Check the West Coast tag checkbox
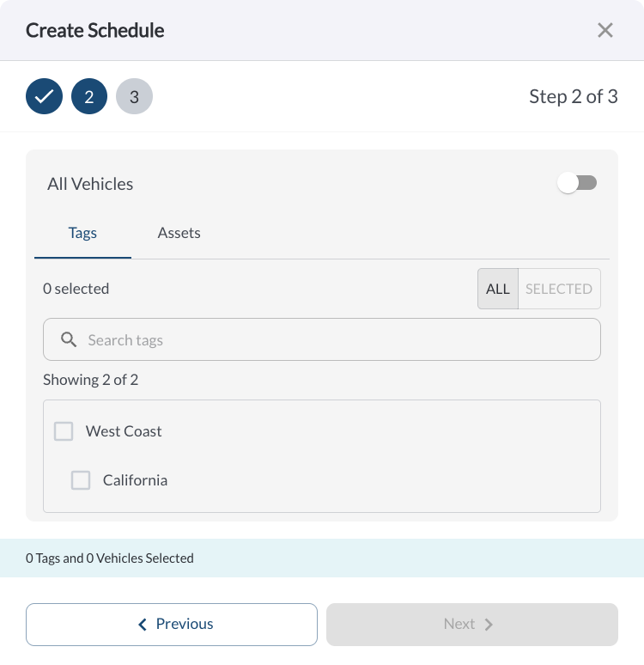This screenshot has width=644, height=665. click(64, 431)
